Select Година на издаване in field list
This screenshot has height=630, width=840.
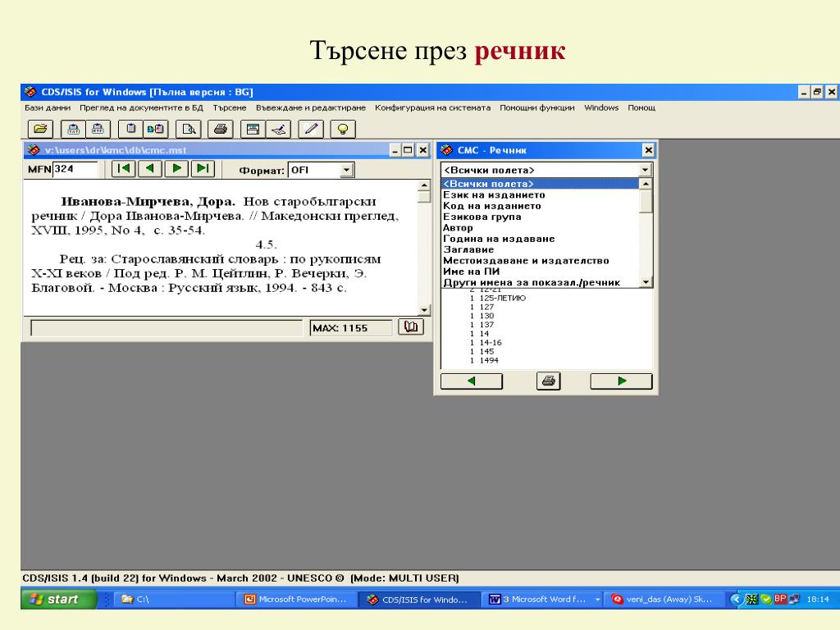pos(540,239)
